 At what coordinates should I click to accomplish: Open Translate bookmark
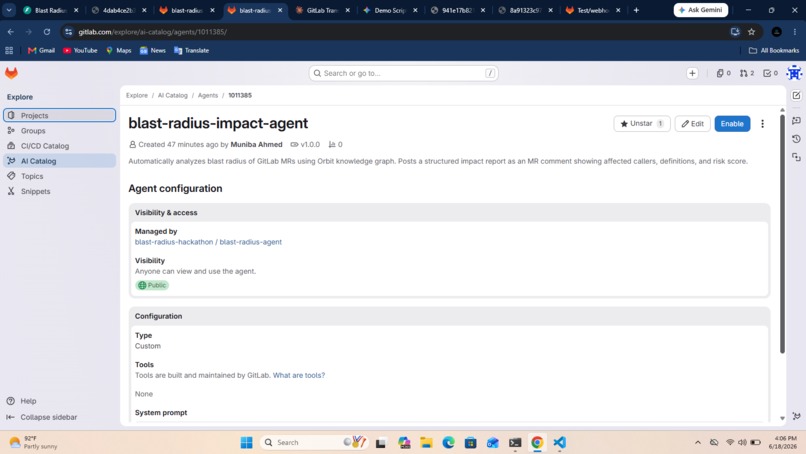[192, 50]
